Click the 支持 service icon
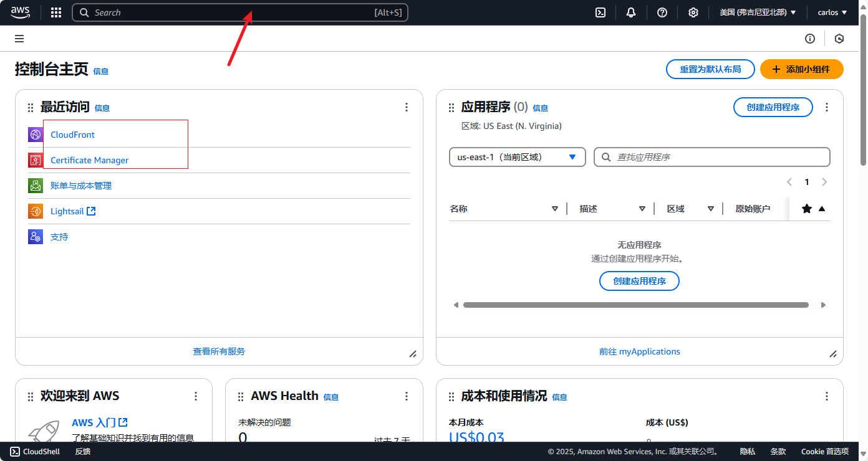Viewport: 868px width, 461px height. (x=36, y=237)
